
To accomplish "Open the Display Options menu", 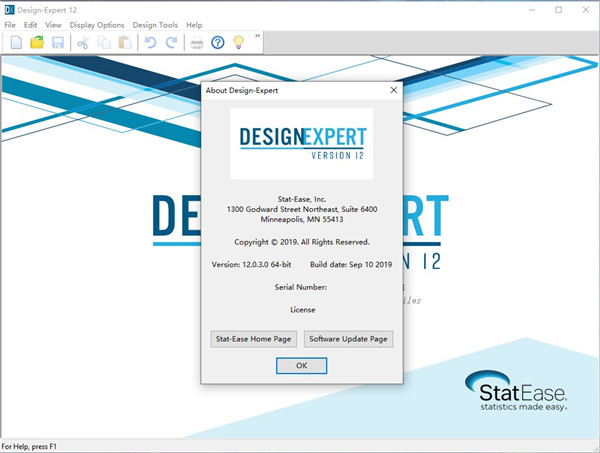I will point(97,25).
